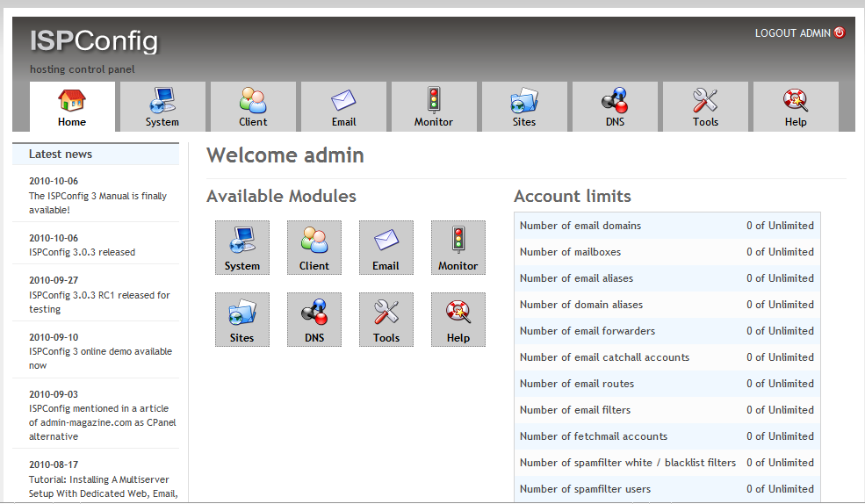Open news 'ISPConfig 3.0.3 released'
Screen dimensions: 865x504
(x=82, y=252)
